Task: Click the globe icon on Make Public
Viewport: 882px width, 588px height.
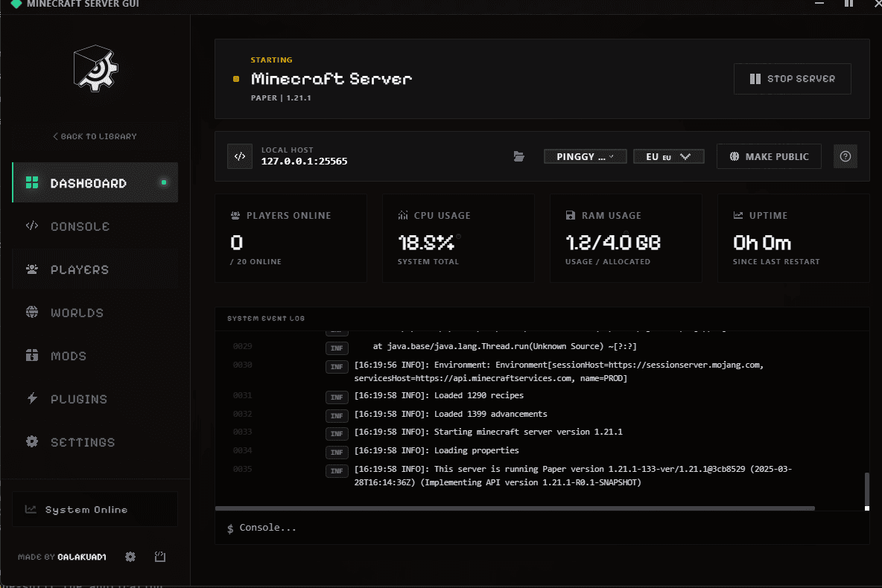Action: (735, 156)
